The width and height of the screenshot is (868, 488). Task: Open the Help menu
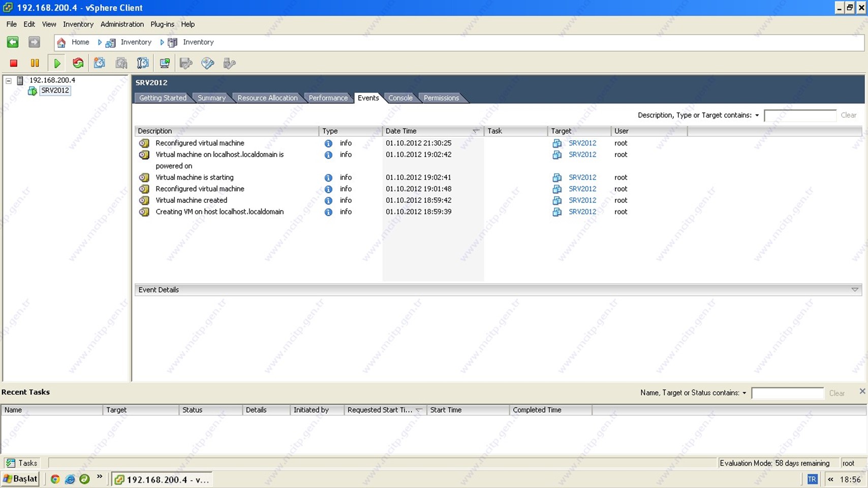click(188, 24)
